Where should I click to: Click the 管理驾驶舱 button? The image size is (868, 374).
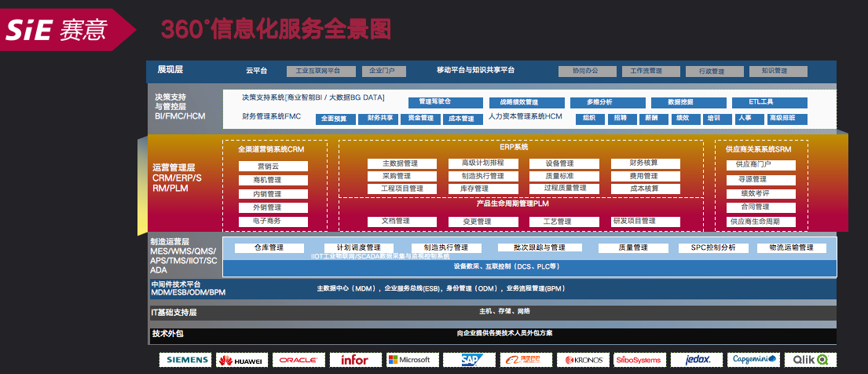[434, 102]
